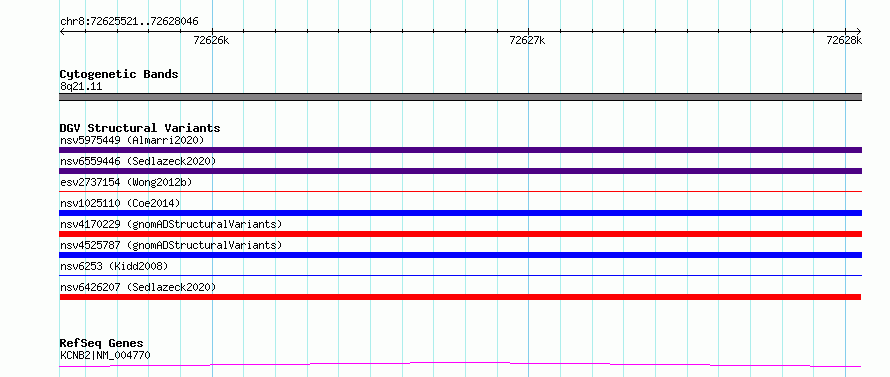Select the Cytogenetic Bands track title
890x377 pixels.
point(119,74)
